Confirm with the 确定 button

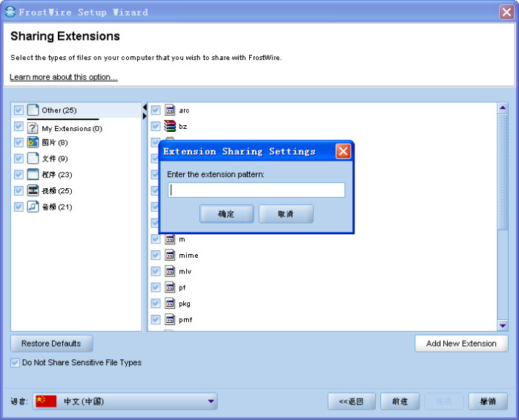(226, 214)
